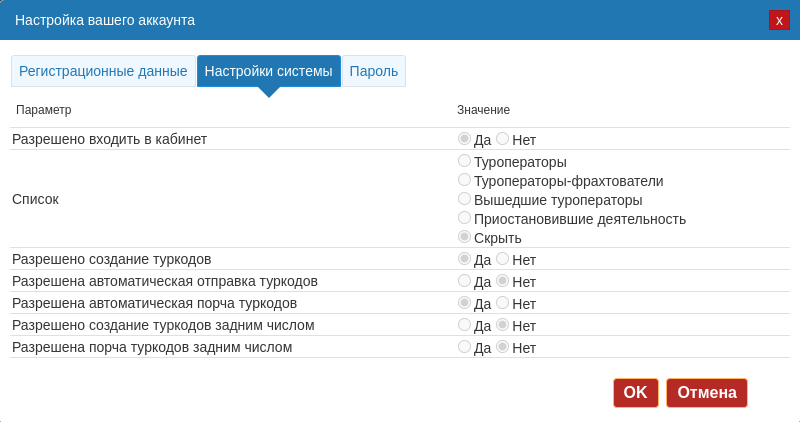Image resolution: width=800 pixels, height=422 pixels.
Task: Switch to the Регистрационные данные tab
Action: pos(103,71)
